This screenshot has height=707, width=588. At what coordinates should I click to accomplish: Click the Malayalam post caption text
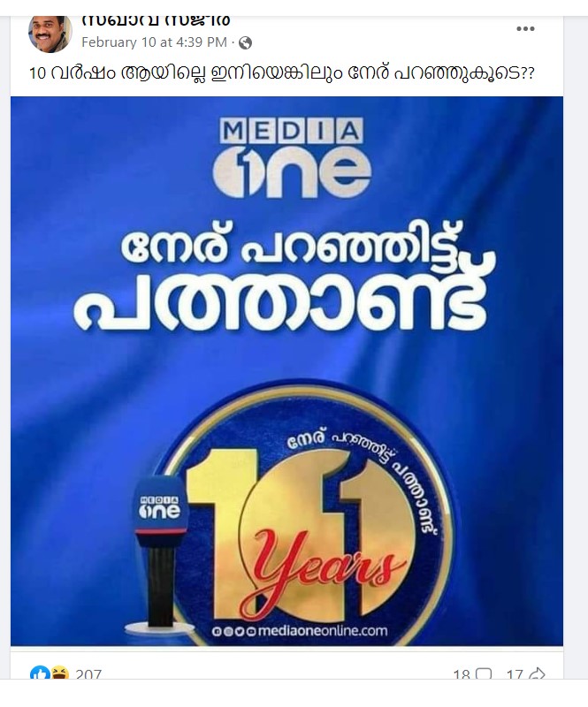click(x=281, y=73)
